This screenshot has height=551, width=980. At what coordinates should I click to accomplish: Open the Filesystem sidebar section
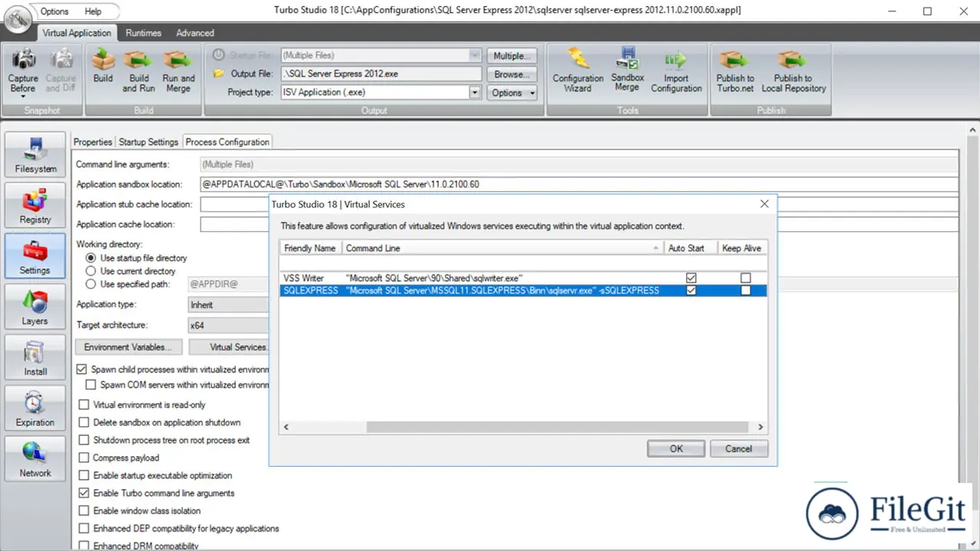tap(35, 153)
